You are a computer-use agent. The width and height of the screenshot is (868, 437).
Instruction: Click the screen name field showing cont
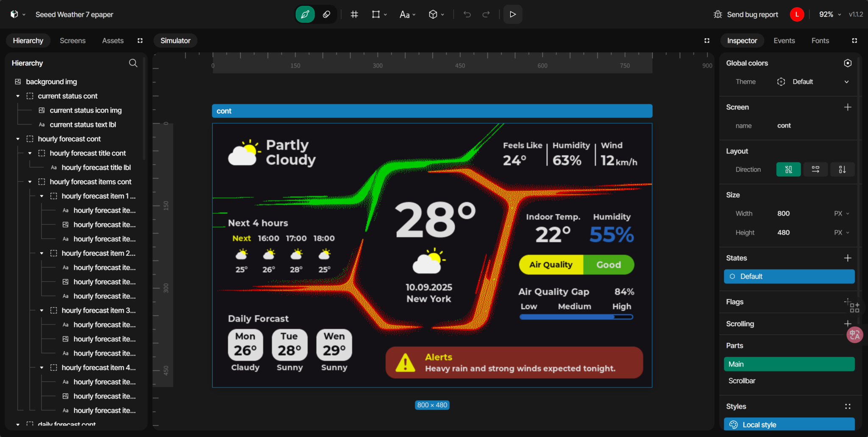tap(784, 125)
